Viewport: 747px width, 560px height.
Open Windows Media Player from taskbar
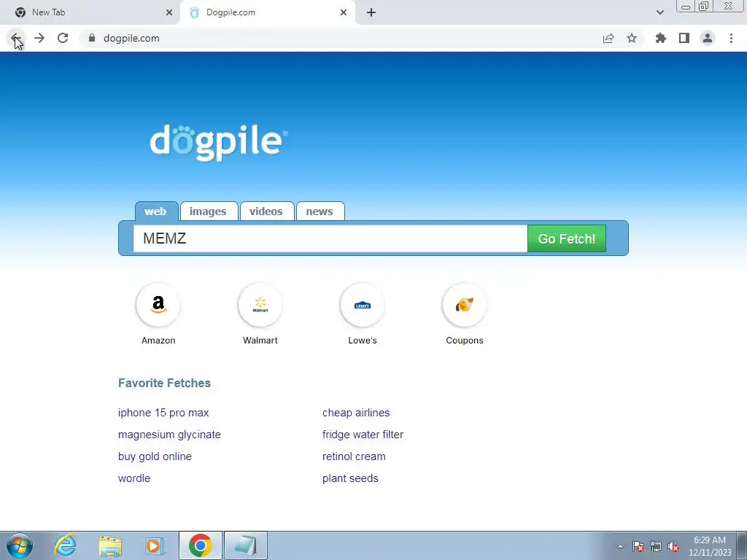click(x=155, y=545)
